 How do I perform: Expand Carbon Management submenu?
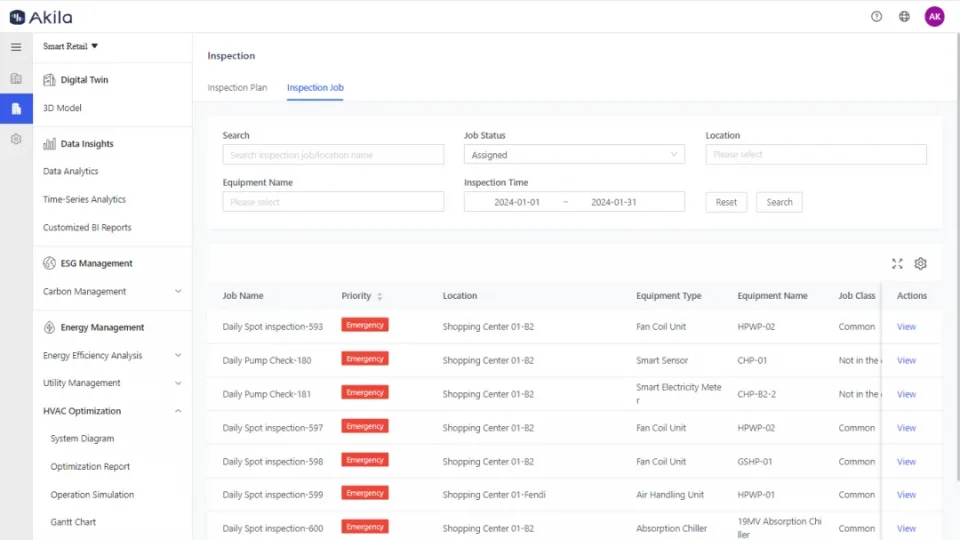tap(178, 291)
